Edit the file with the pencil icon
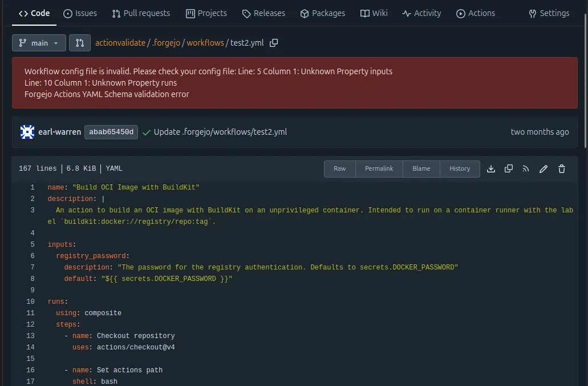This screenshot has width=588, height=386. pyautogui.click(x=543, y=168)
